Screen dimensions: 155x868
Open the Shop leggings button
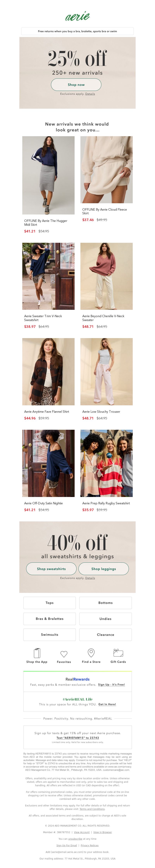[x=103, y=568]
